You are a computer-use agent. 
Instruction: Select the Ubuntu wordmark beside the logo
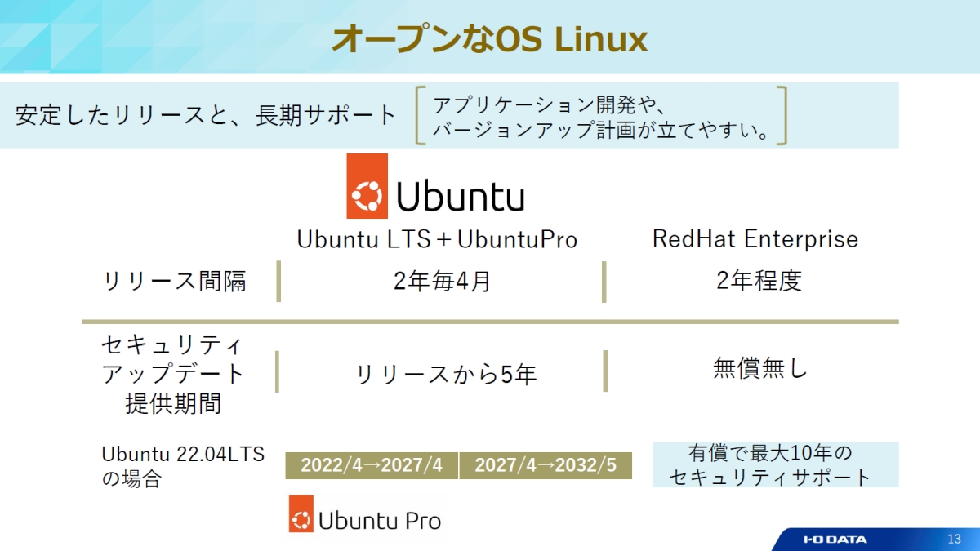[x=462, y=193]
